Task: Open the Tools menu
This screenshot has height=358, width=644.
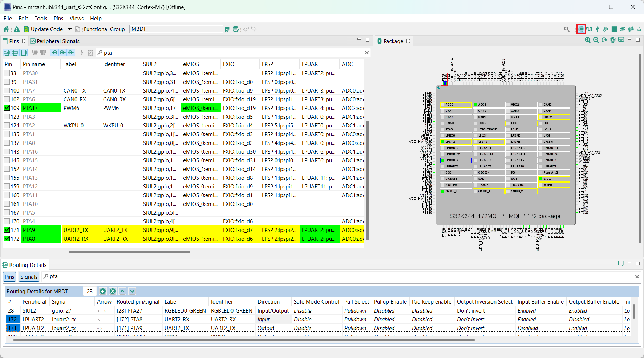Action: pos(41,19)
